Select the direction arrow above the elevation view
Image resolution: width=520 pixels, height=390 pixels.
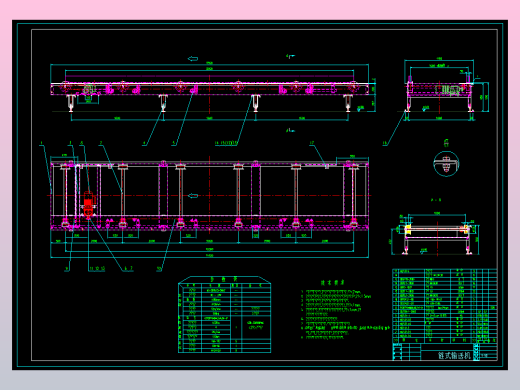click(x=193, y=59)
